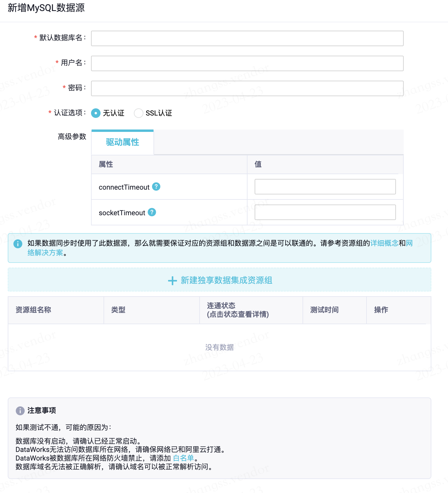Click the plus icon for new resource group
Screen dimensions: 448x493
(x=173, y=281)
